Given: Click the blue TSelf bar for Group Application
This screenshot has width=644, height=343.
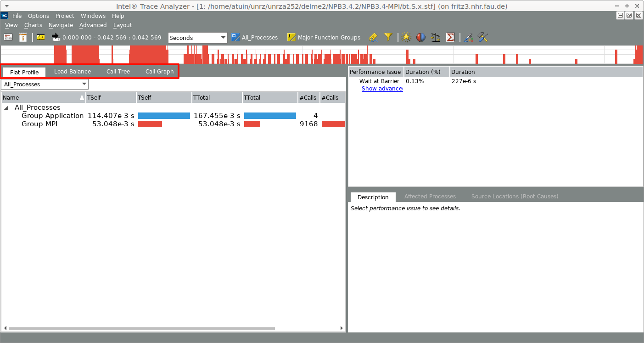Looking at the screenshot, I should tap(164, 116).
